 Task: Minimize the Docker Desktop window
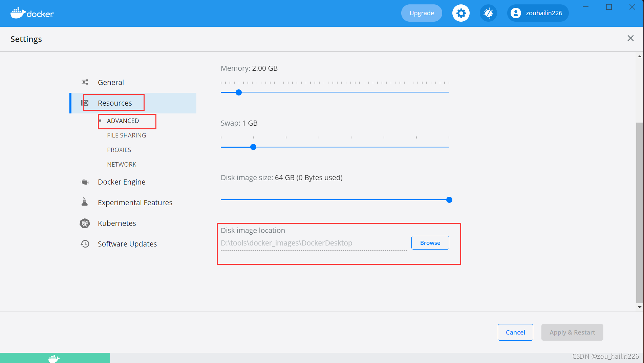tap(585, 7)
